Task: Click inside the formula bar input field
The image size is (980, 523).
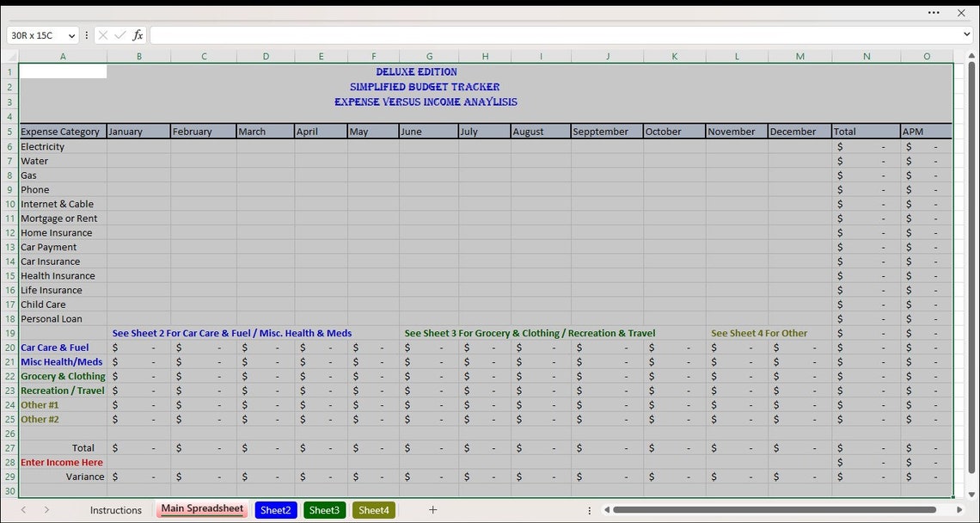Action: pyautogui.click(x=516, y=35)
